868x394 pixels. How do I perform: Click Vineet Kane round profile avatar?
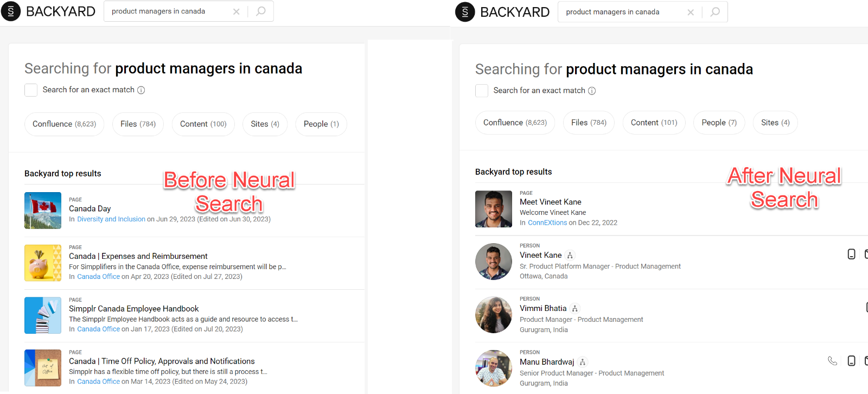point(494,262)
